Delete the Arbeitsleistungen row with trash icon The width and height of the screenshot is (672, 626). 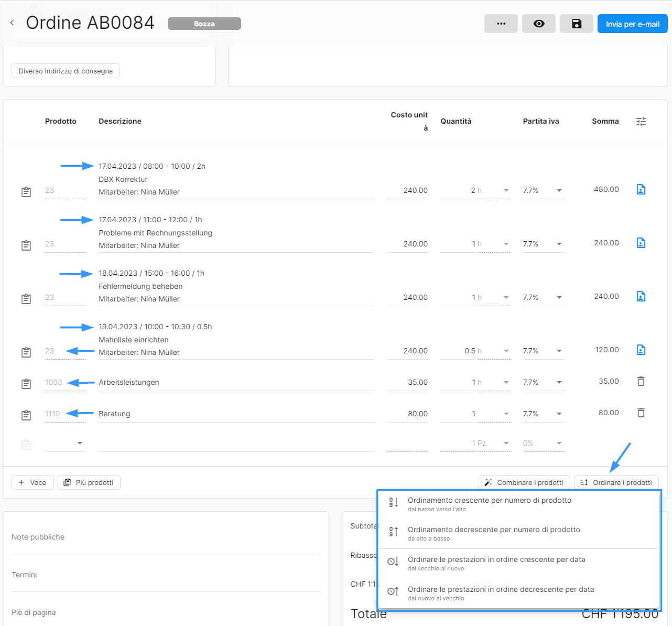(x=641, y=381)
